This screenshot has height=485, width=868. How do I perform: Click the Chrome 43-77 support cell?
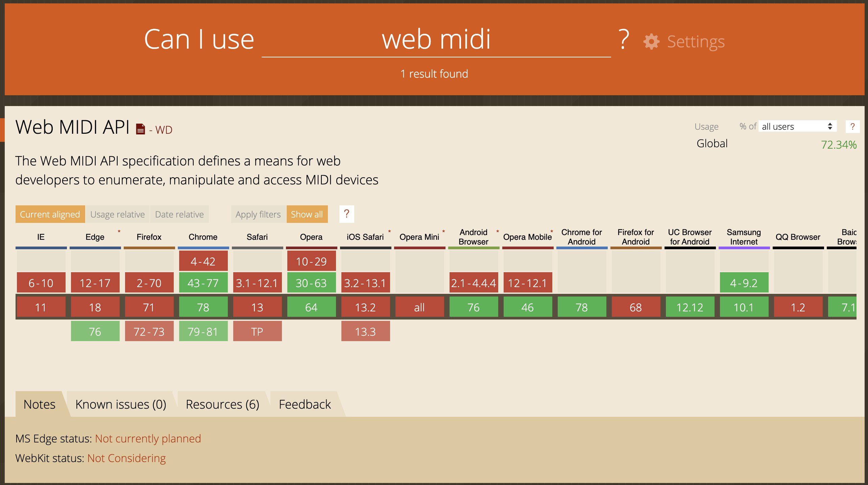click(203, 283)
